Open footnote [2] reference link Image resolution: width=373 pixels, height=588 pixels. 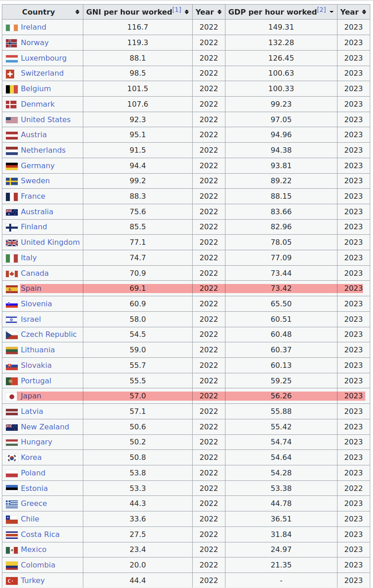[x=322, y=10]
